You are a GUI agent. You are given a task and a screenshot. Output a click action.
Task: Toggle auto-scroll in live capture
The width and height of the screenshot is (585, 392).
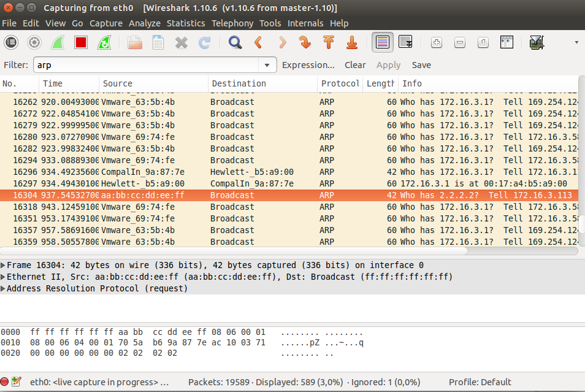coord(405,42)
